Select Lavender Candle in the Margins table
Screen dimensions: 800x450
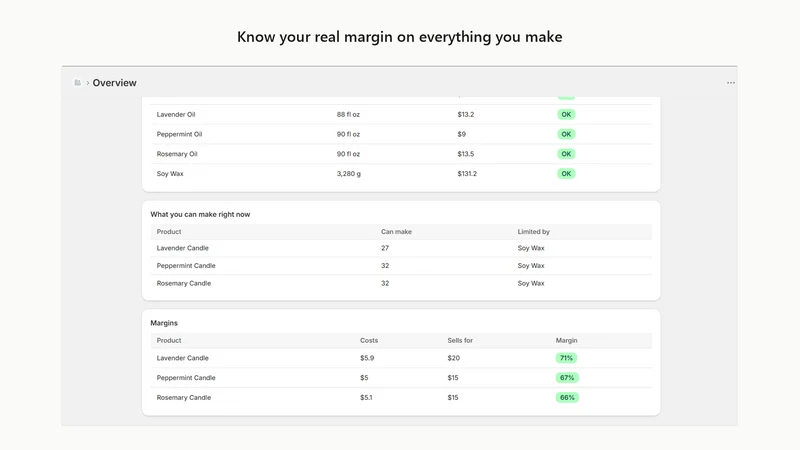(x=401, y=358)
